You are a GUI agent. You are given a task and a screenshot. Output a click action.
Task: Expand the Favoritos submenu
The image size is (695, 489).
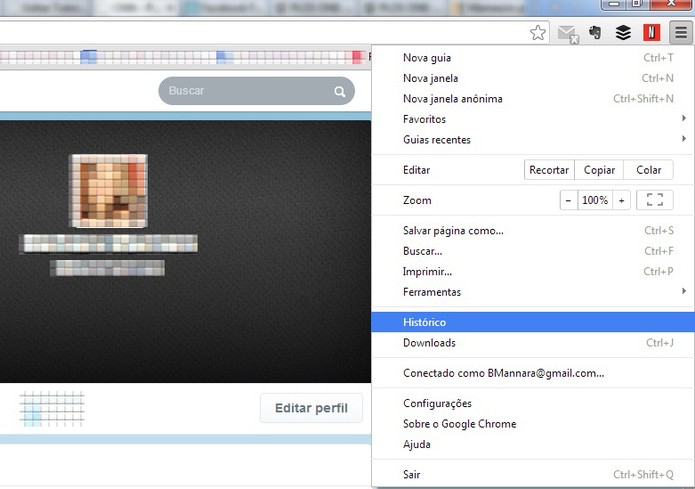(x=533, y=119)
